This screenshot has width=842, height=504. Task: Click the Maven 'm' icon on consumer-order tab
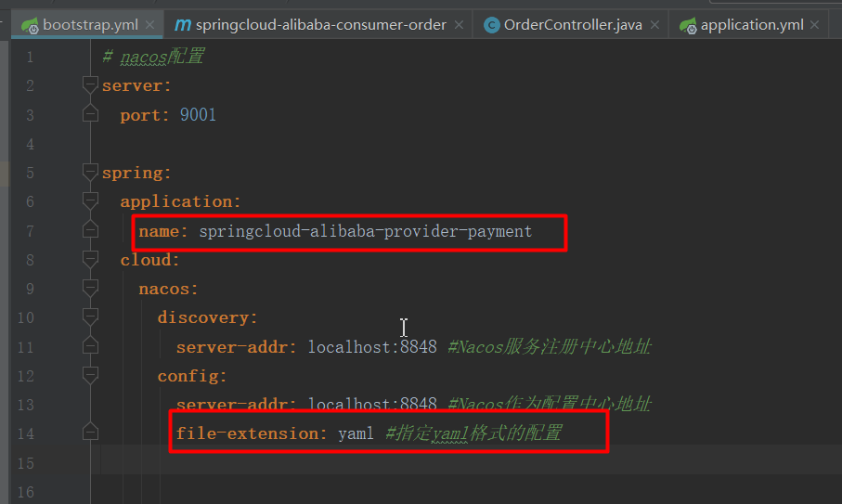coord(183,25)
